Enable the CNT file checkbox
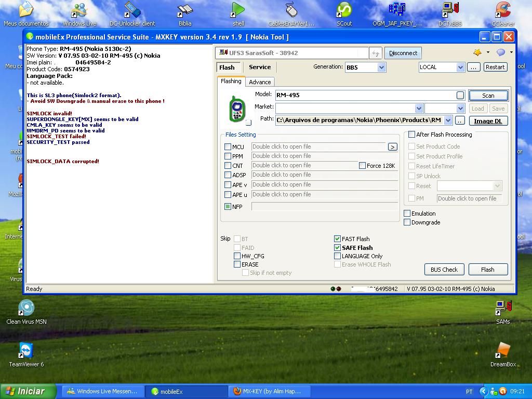The image size is (532, 399). (228, 166)
